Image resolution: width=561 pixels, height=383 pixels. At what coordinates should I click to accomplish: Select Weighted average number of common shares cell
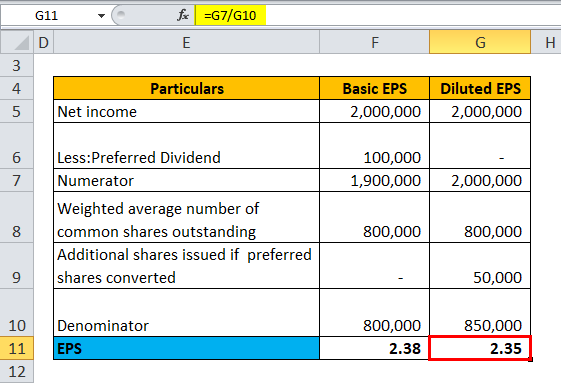pos(186,217)
